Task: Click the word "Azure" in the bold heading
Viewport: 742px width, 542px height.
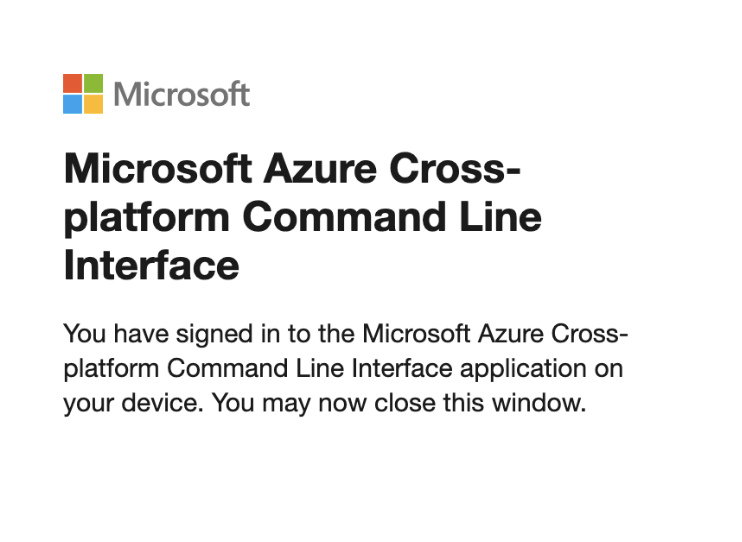Action: (x=320, y=169)
